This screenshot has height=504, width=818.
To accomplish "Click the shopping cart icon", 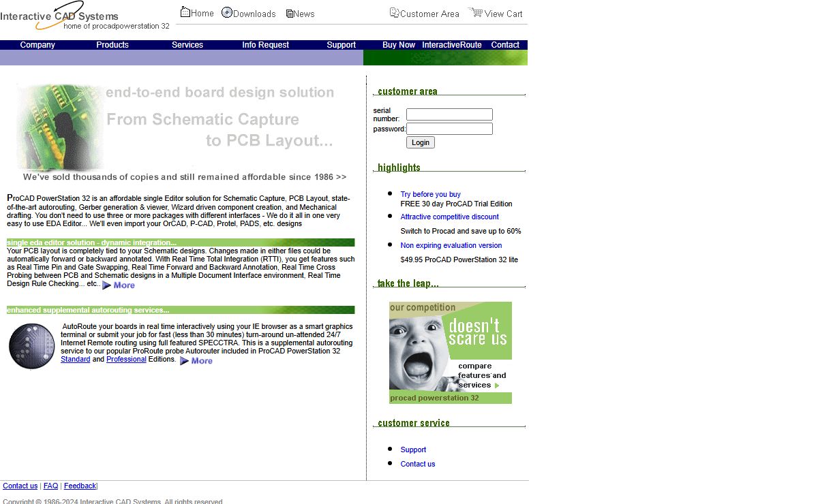I will [475, 12].
